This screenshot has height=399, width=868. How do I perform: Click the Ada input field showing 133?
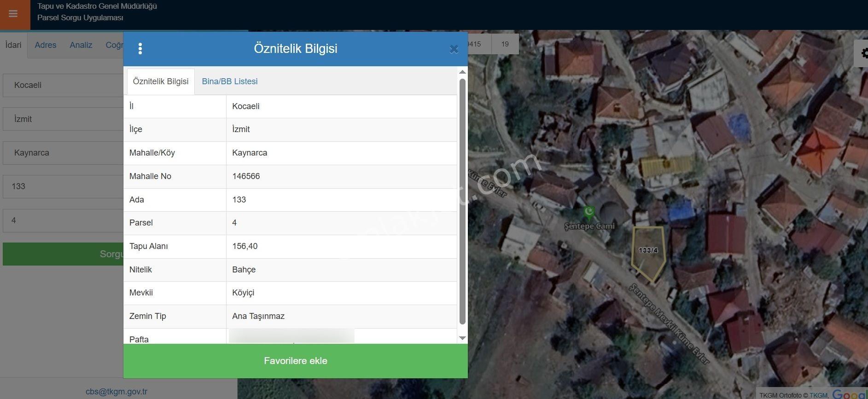point(63,186)
